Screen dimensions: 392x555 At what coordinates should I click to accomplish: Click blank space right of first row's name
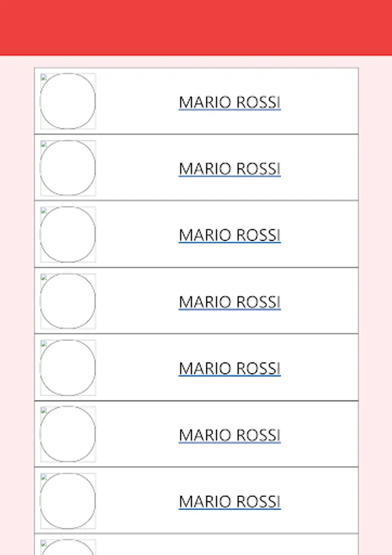321,102
